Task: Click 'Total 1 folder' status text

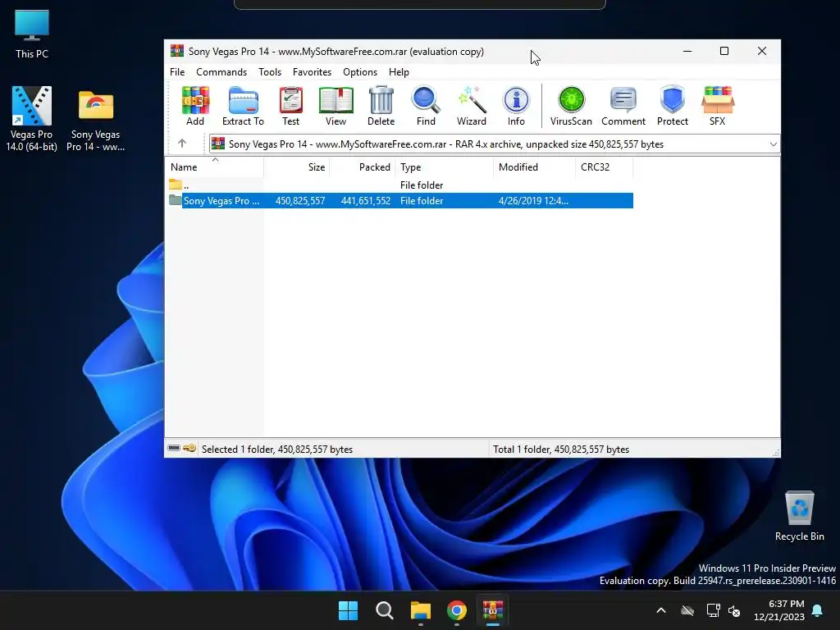Action: pos(561,450)
